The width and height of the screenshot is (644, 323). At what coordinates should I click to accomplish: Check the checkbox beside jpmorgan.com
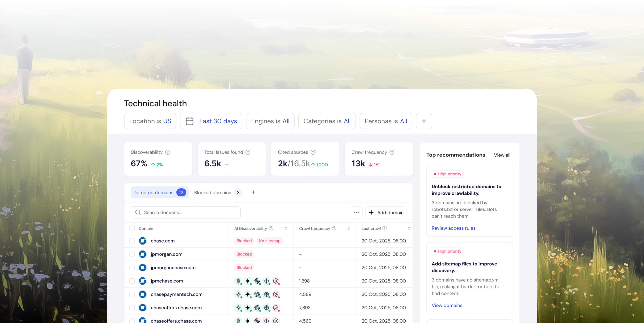click(132, 254)
